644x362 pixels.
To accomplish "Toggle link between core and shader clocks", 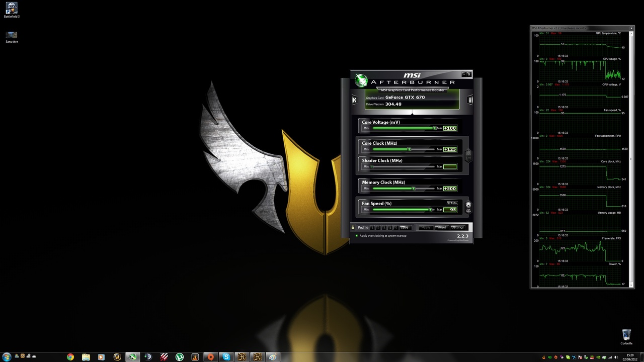I will click(x=468, y=156).
